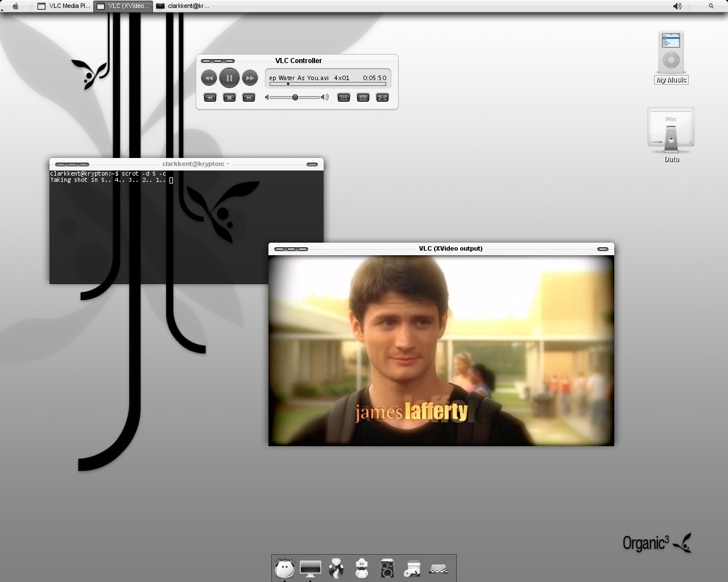The width and height of the screenshot is (728, 582).
Task: Click the large fast-forward button in VLC Controller
Action: click(250, 78)
